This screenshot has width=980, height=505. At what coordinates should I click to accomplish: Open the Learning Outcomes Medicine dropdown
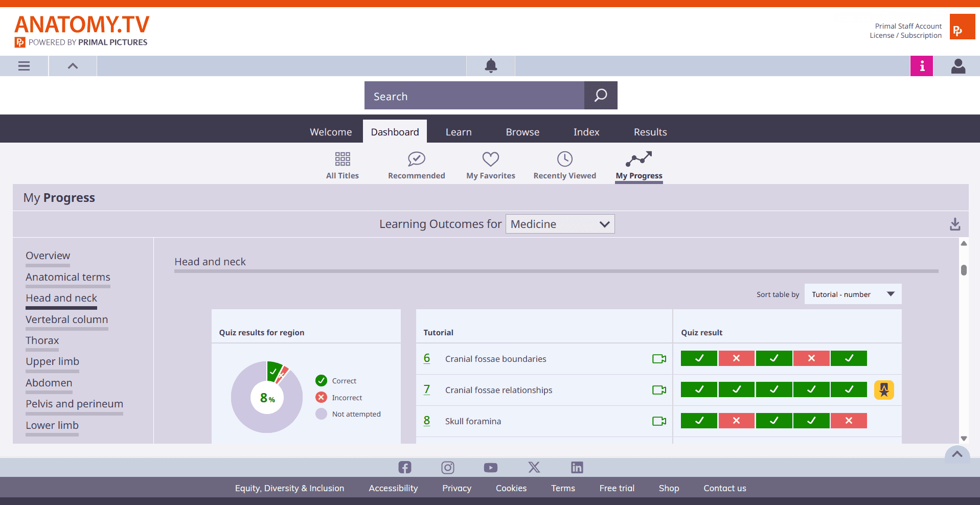click(x=560, y=224)
